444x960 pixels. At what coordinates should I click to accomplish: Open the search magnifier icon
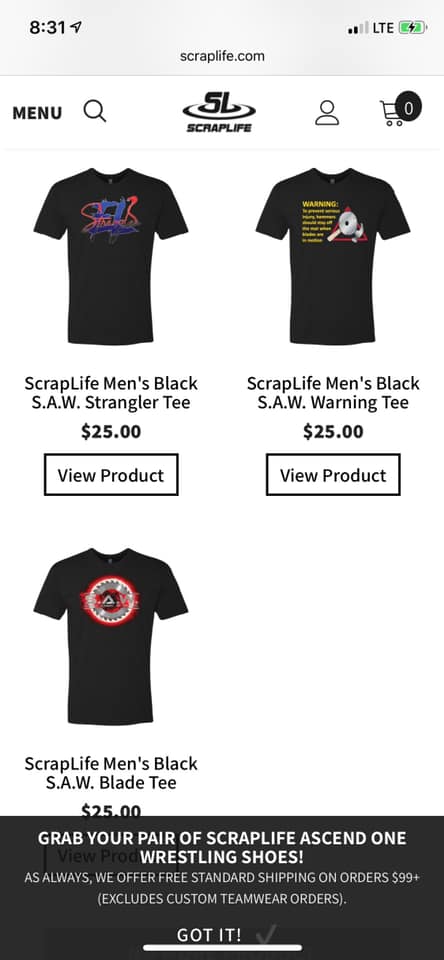click(95, 111)
